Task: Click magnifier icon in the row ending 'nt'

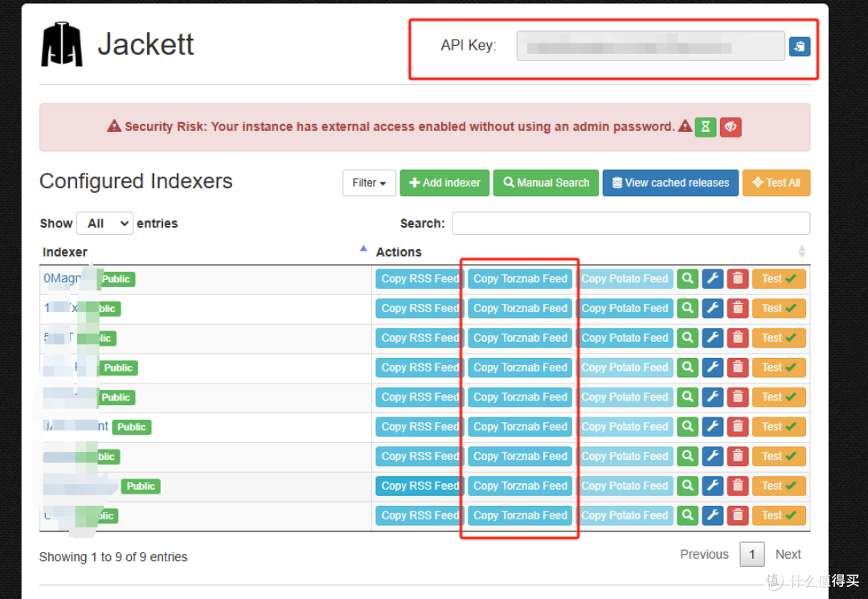Action: (687, 427)
